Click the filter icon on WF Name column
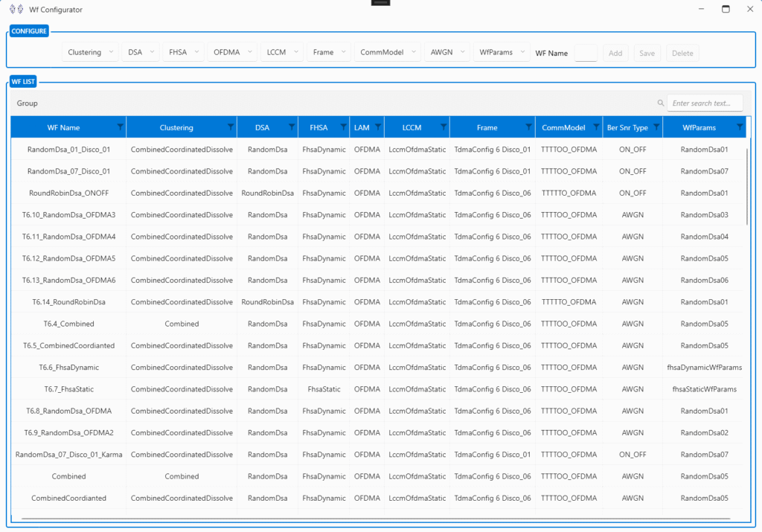This screenshot has width=762, height=532. coord(120,127)
